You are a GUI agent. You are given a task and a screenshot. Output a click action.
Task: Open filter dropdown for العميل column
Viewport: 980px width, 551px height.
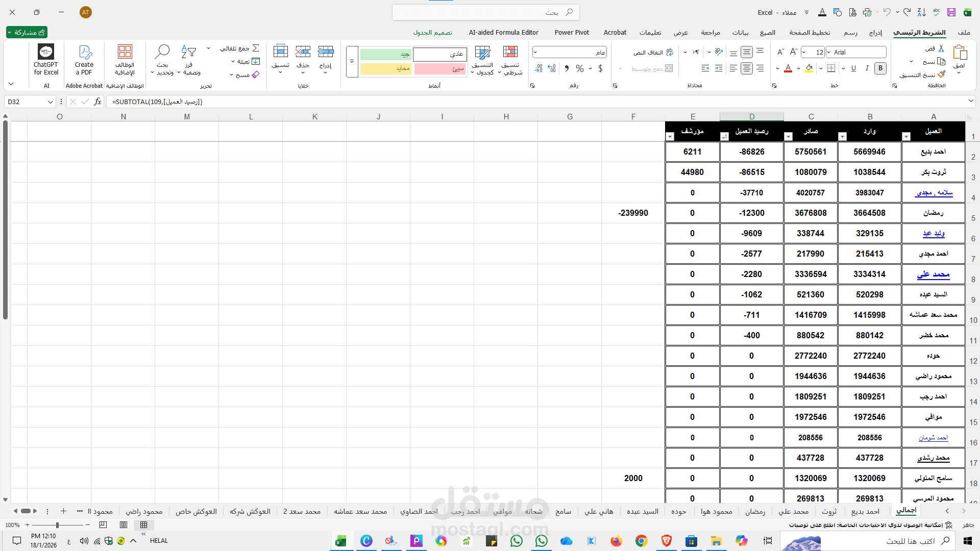(906, 137)
